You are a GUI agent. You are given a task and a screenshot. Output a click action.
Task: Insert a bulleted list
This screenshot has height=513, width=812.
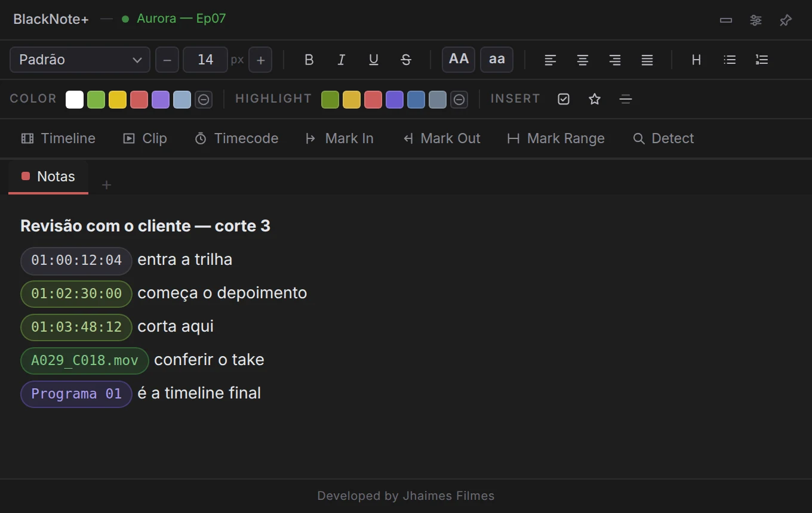coord(730,60)
